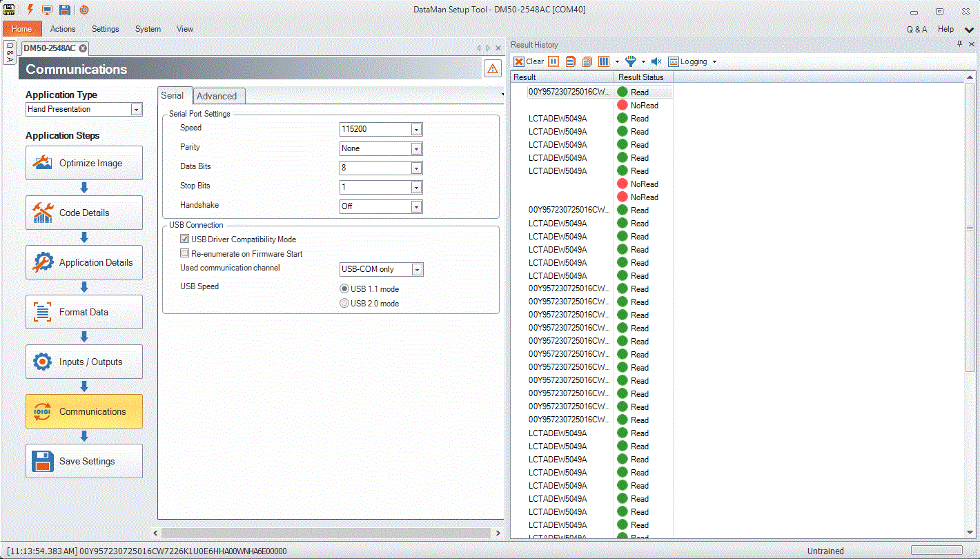Viewport: 980px width, 559px height.
Task: Select the USB 2.0 mode radio button
Action: (x=344, y=303)
